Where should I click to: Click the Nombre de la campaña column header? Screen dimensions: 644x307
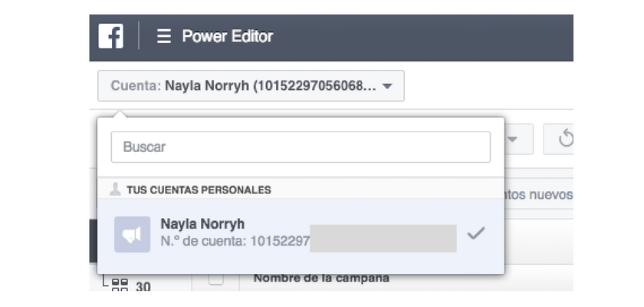(321, 278)
